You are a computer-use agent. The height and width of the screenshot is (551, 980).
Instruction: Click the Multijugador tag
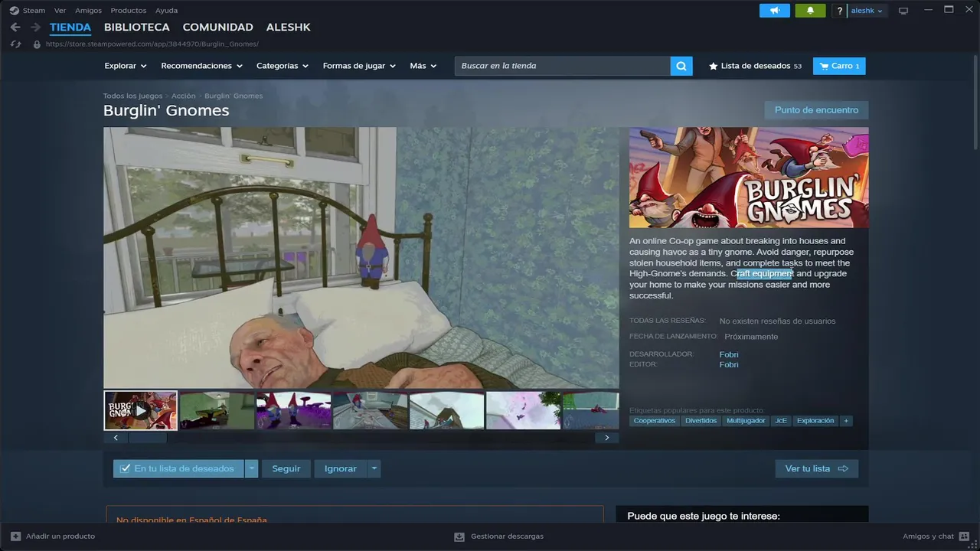(746, 421)
